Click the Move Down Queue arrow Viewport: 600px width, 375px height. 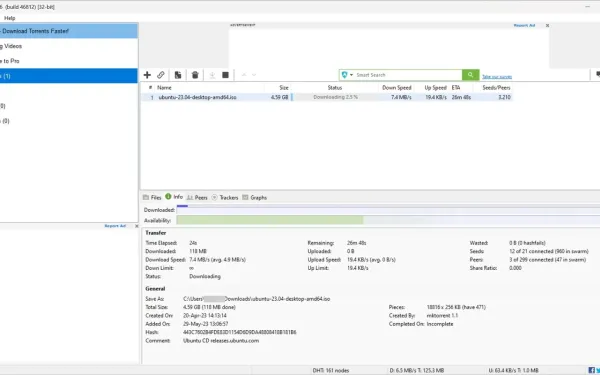254,75
